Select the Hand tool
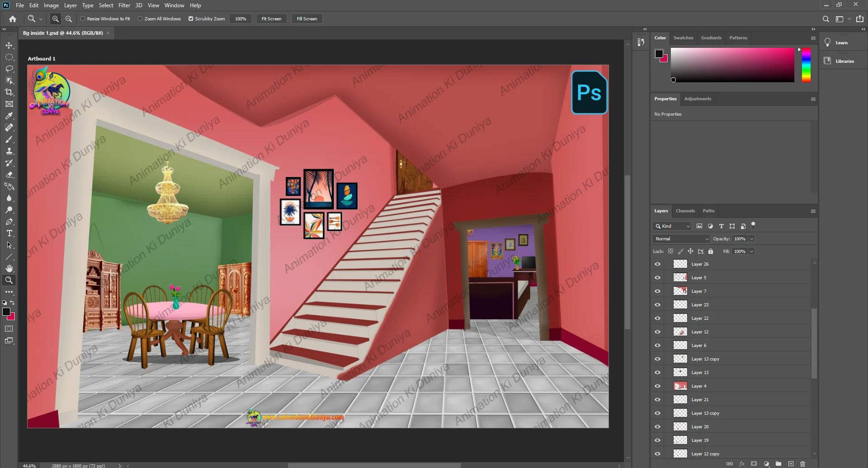The height and width of the screenshot is (468, 868). click(9, 268)
